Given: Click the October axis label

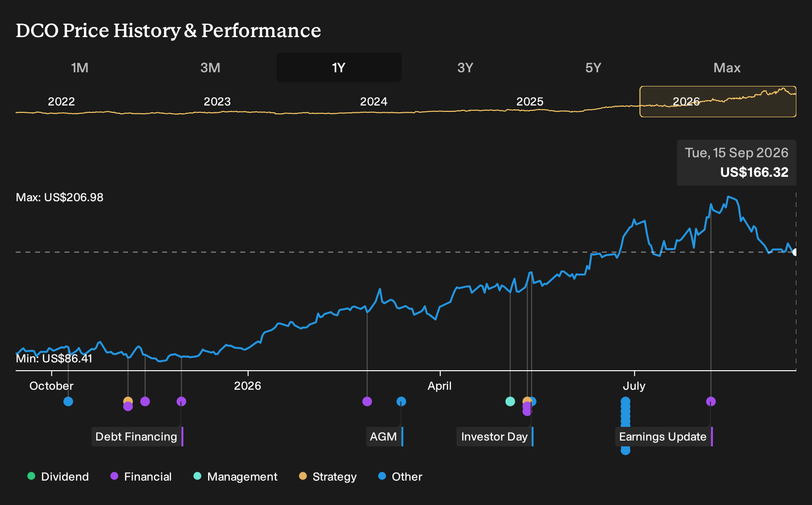Looking at the screenshot, I should [x=51, y=386].
